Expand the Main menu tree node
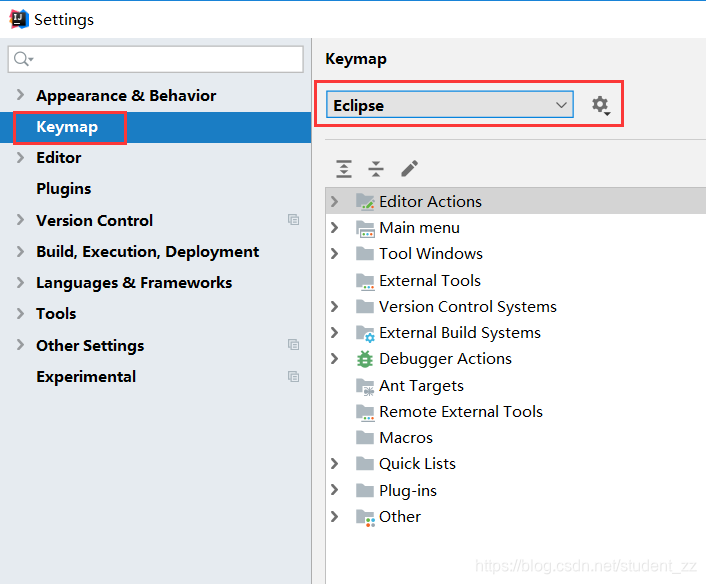 334,228
